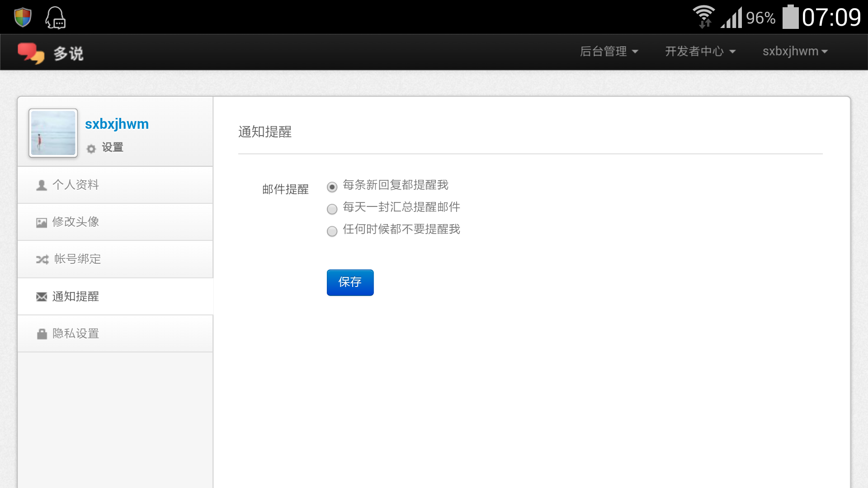
Task: Tap the QQ notification icon in status bar
Action: pos(56,18)
